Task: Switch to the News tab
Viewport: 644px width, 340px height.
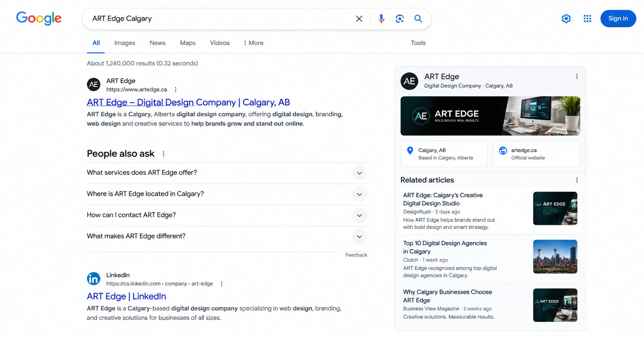Action: 158,43
